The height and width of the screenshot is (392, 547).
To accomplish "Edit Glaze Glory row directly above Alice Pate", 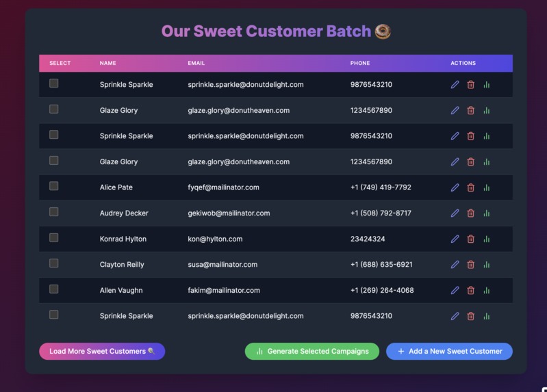I will click(455, 162).
